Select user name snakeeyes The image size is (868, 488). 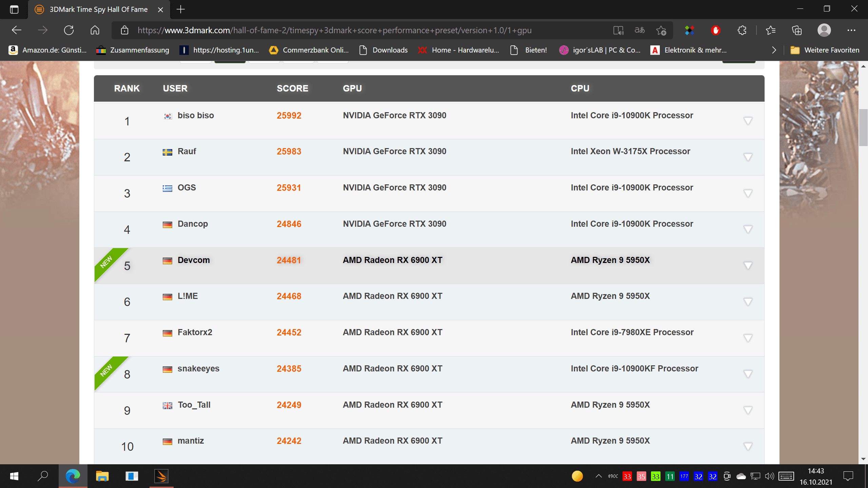coord(198,368)
